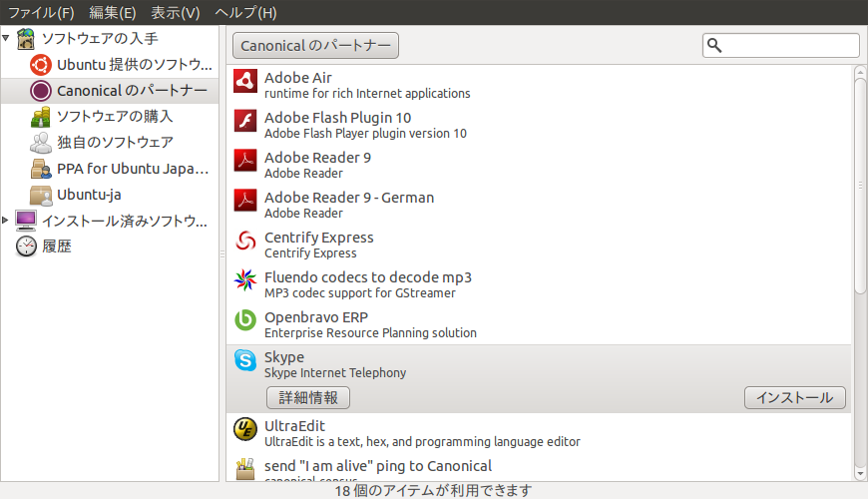868x499 pixels.
Task: Select the 'Adobe Air' list title
Action: 298,78
